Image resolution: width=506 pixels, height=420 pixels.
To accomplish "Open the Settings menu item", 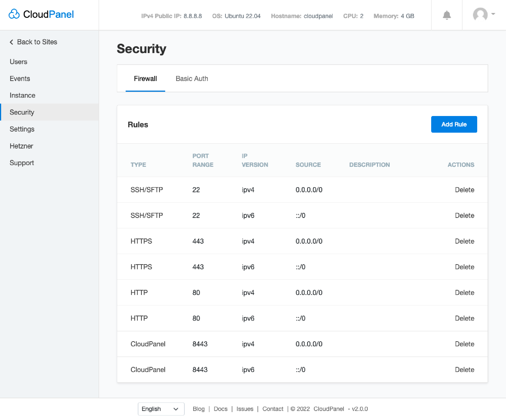I will click(x=22, y=129).
